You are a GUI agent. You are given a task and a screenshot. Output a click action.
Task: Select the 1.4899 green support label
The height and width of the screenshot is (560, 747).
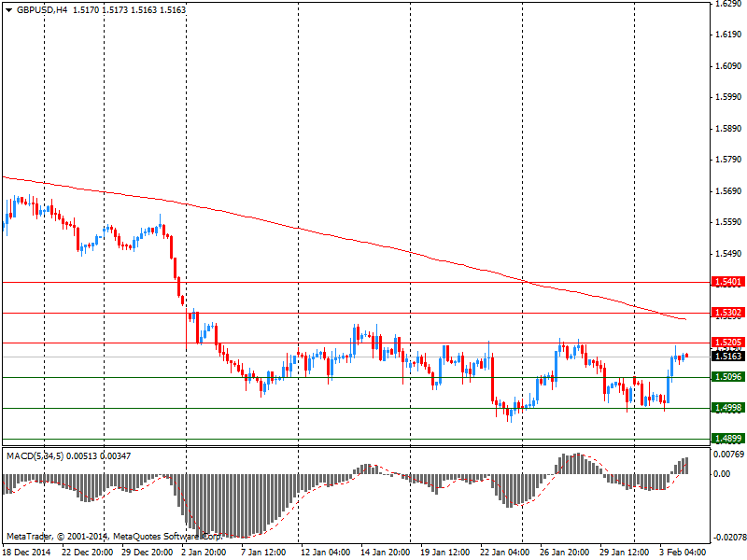point(727,439)
